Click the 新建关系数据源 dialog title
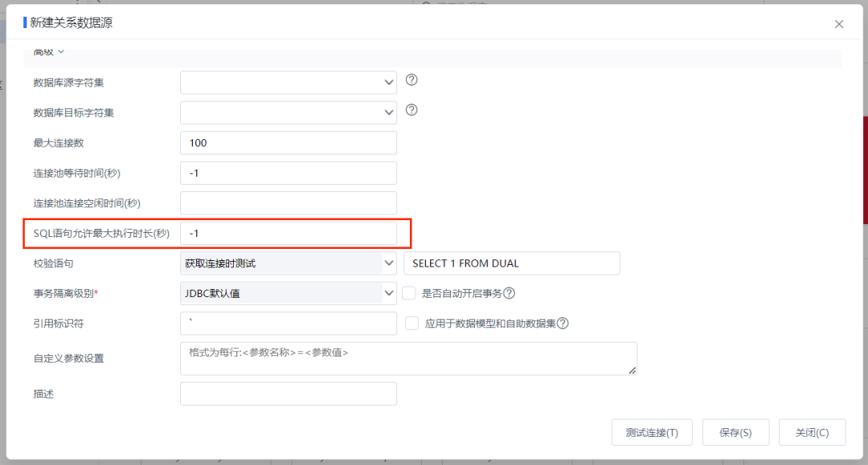Image resolution: width=868 pixels, height=465 pixels. tap(71, 22)
